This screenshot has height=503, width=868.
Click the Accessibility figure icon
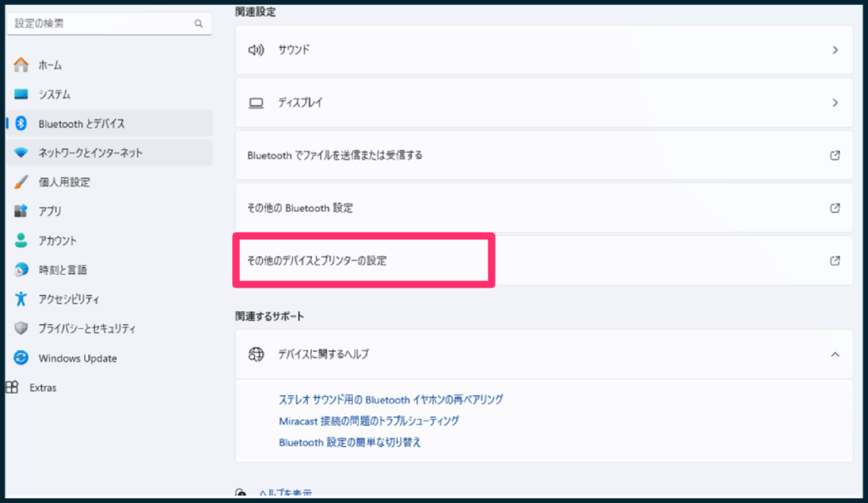[21, 299]
